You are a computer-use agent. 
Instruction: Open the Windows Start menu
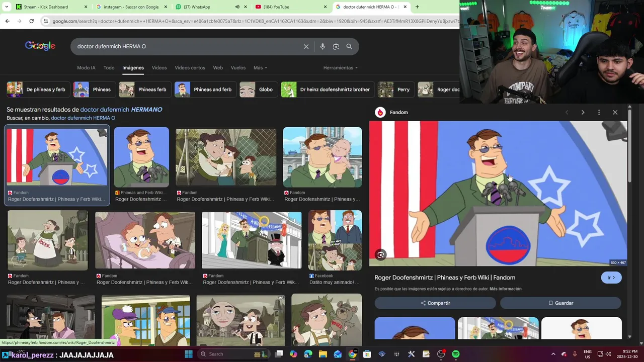tap(189, 354)
